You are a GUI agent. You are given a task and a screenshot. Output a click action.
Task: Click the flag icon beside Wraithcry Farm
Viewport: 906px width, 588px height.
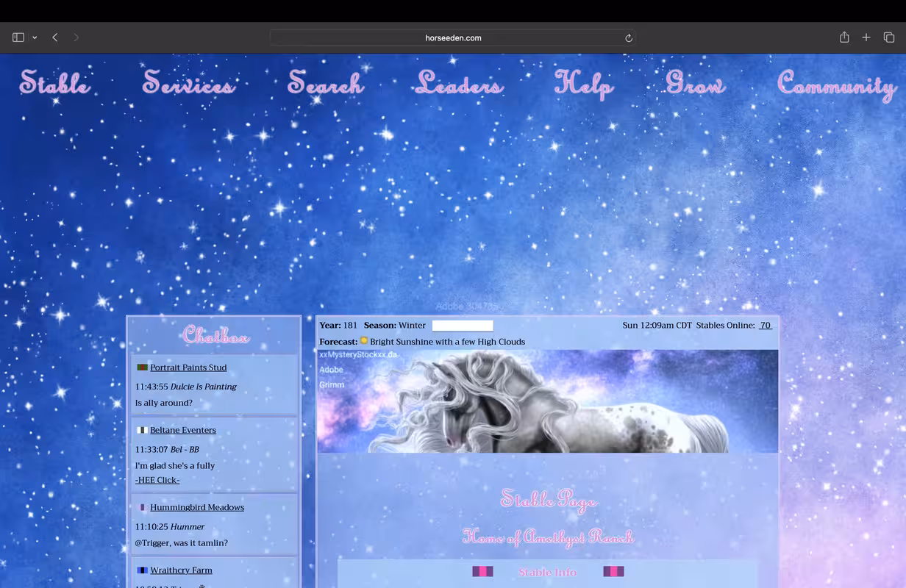[142, 570]
